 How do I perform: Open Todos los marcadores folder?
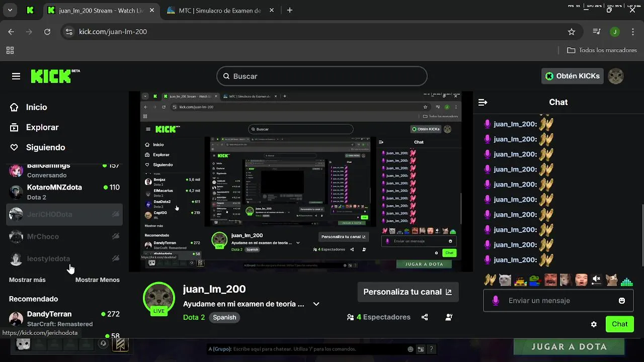pos(602,50)
